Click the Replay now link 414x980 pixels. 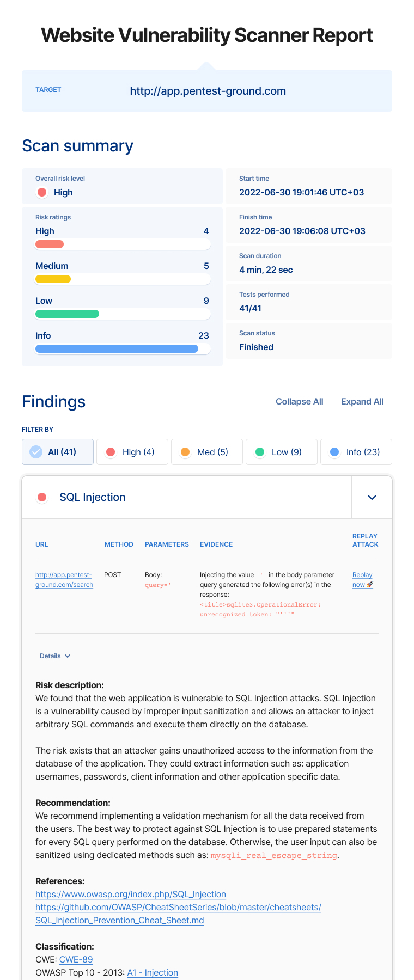(362, 580)
